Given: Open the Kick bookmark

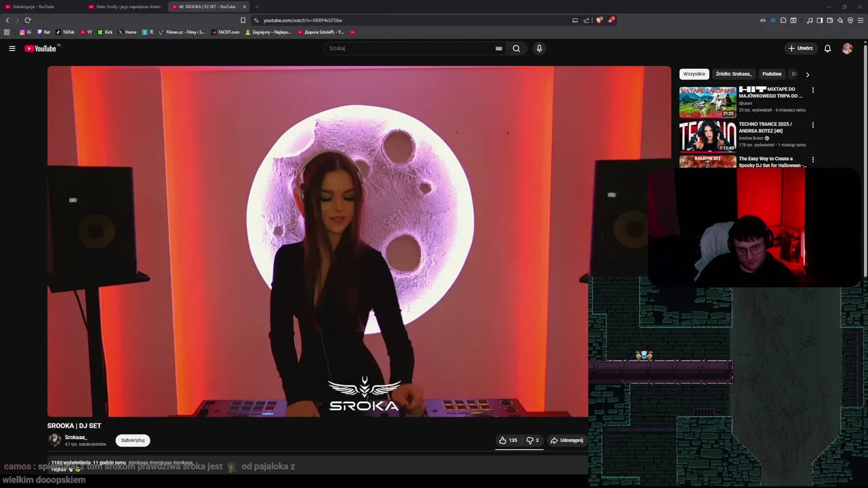Looking at the screenshot, I should 105,32.
